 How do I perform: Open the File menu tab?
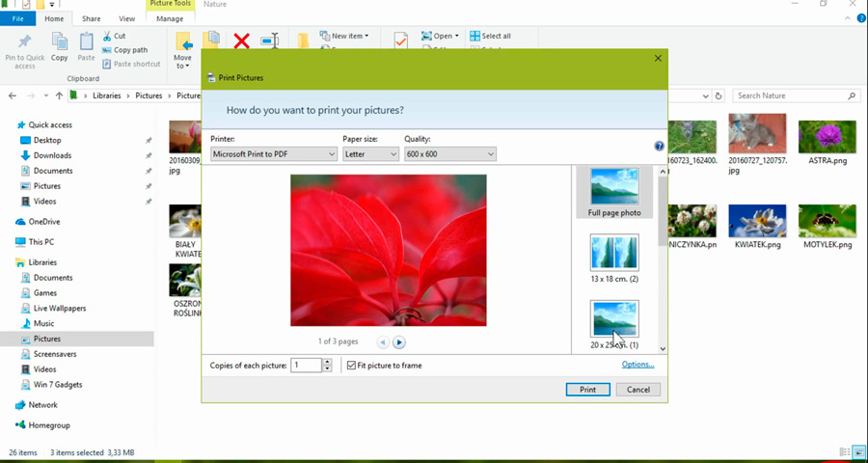coord(17,18)
